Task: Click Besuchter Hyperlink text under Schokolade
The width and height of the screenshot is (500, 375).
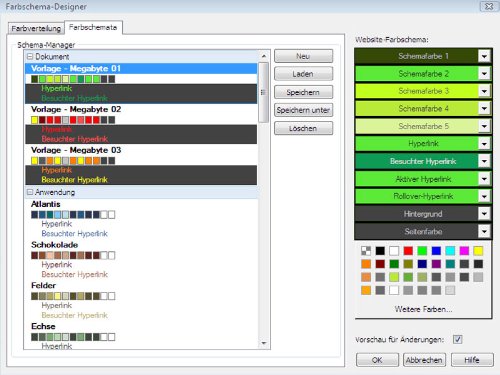Action: tap(75, 274)
